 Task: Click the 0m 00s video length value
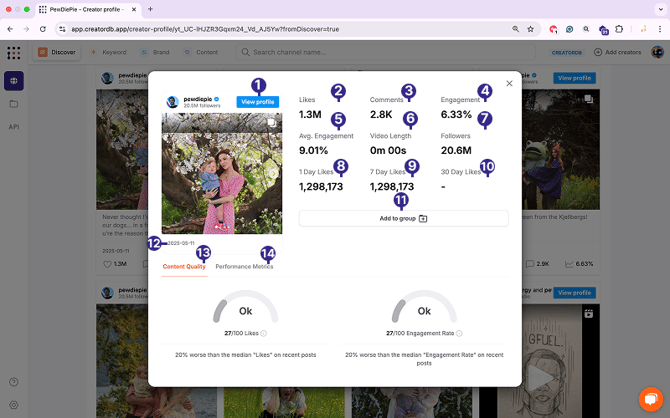point(388,150)
